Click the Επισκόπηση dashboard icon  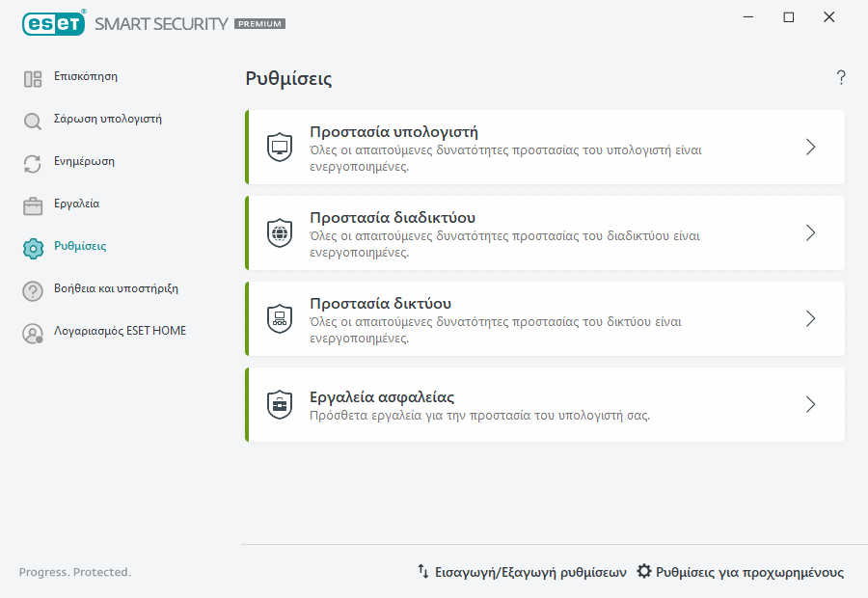(x=32, y=76)
